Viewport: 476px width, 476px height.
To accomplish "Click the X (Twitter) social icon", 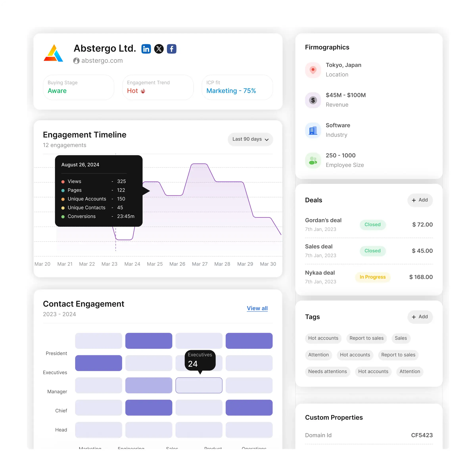I will point(159,49).
